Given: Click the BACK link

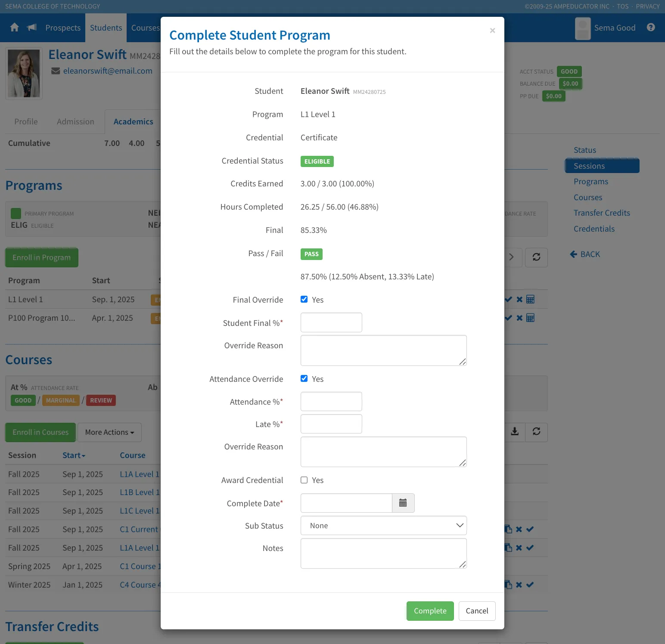Looking at the screenshot, I should tap(585, 254).
